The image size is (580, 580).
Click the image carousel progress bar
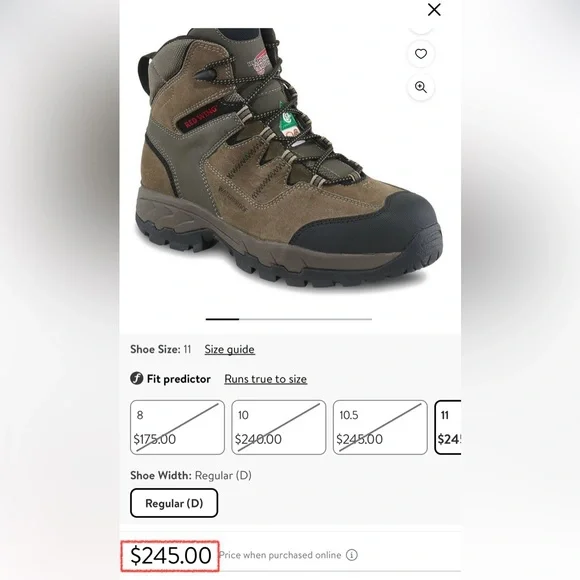point(289,319)
